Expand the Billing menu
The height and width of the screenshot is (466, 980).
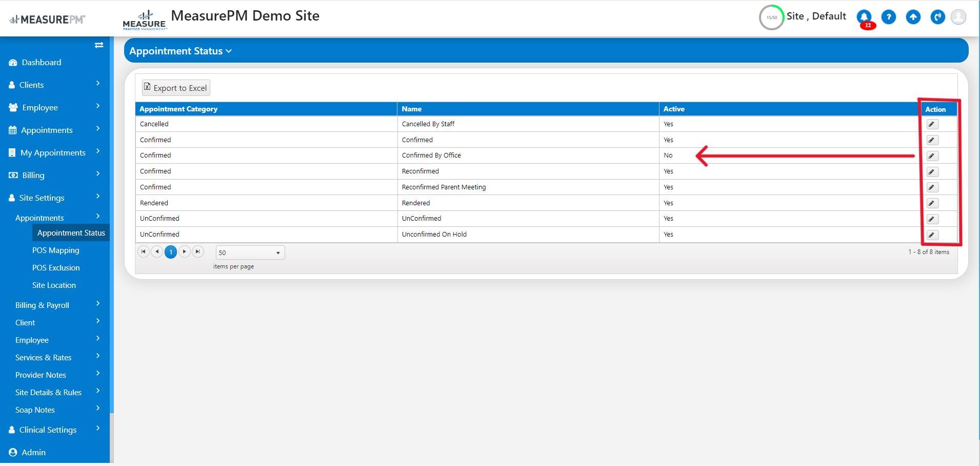pos(55,176)
